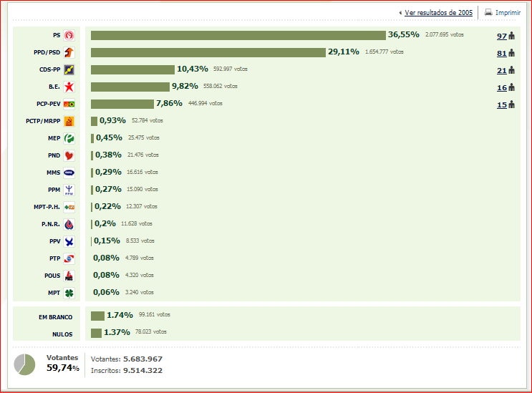
Task: Open PS 97 elected deputies link
Action: [x=502, y=36]
